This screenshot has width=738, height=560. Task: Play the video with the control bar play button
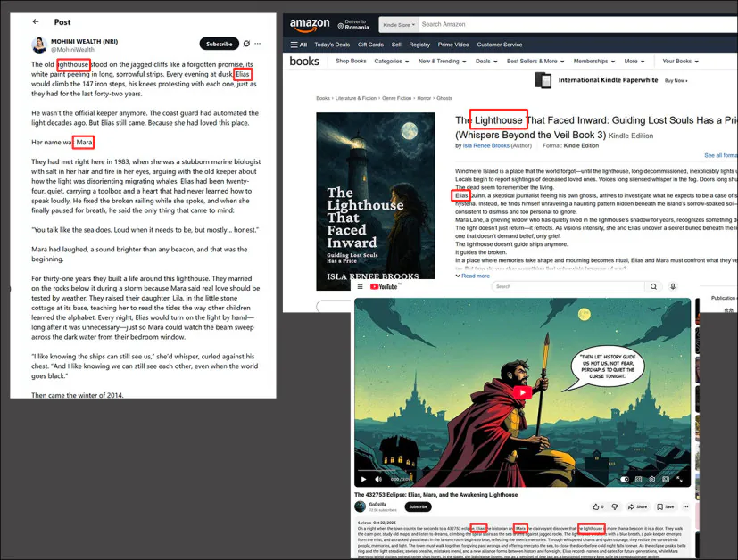tap(364, 479)
